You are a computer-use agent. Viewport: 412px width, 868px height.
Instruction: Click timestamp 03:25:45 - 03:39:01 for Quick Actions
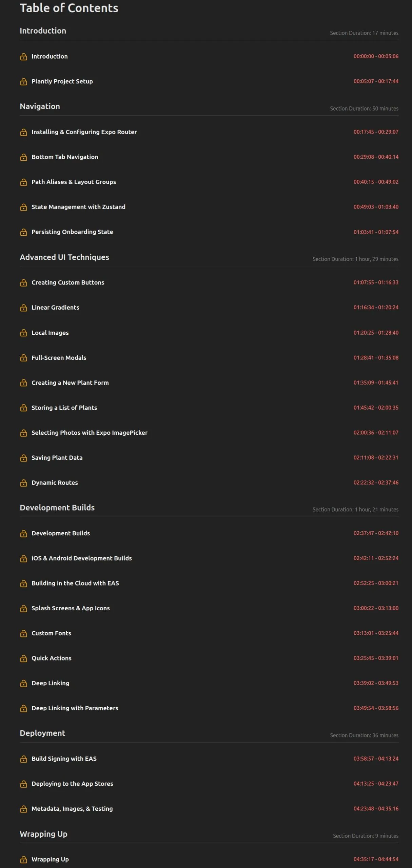click(376, 658)
